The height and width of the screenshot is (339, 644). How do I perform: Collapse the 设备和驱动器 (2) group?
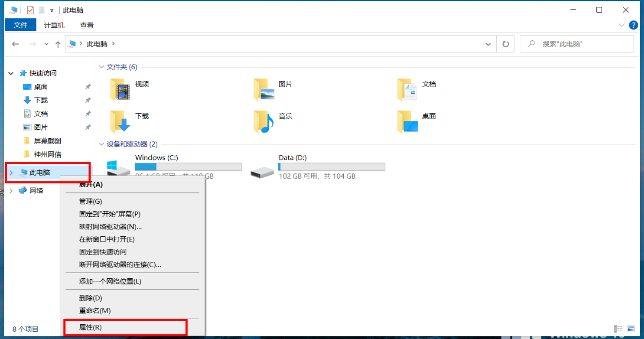click(x=101, y=144)
